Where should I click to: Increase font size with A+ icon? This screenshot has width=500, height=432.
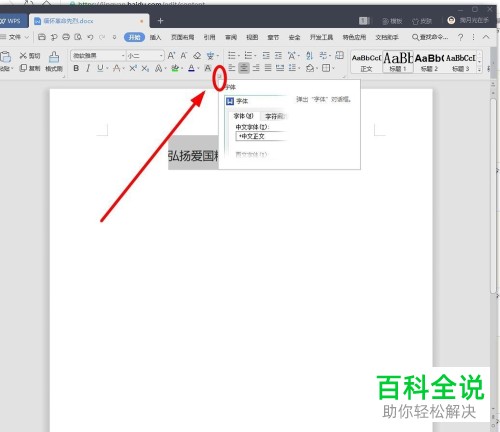coord(171,56)
